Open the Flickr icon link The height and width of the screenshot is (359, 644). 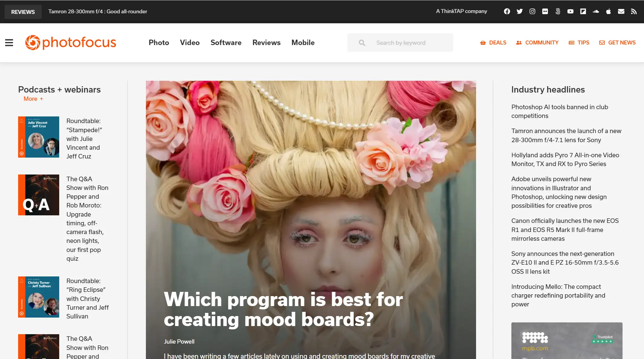click(x=545, y=11)
